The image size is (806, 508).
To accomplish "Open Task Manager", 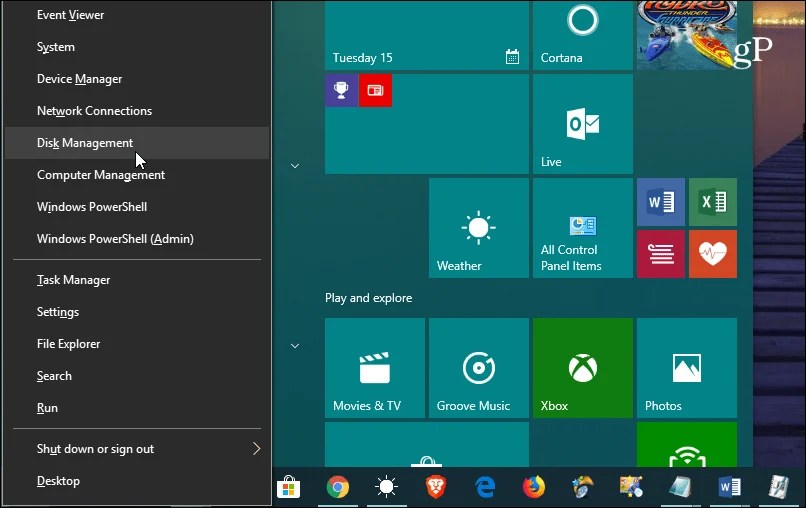I will point(137,280).
